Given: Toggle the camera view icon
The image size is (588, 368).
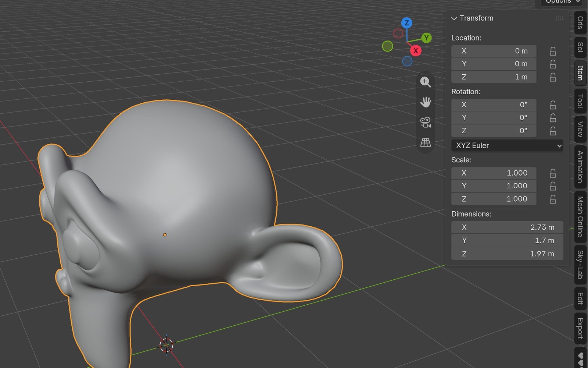Looking at the screenshot, I should pyautogui.click(x=426, y=122).
